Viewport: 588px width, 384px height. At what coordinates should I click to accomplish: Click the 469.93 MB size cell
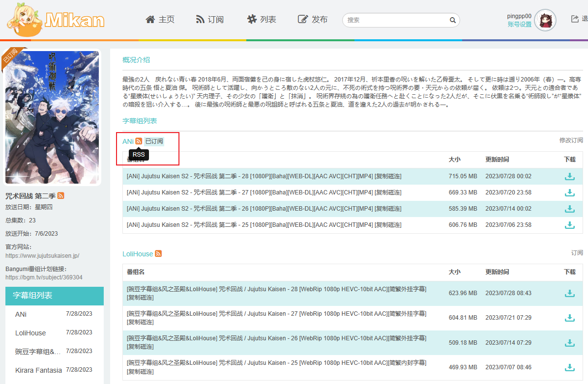463,367
